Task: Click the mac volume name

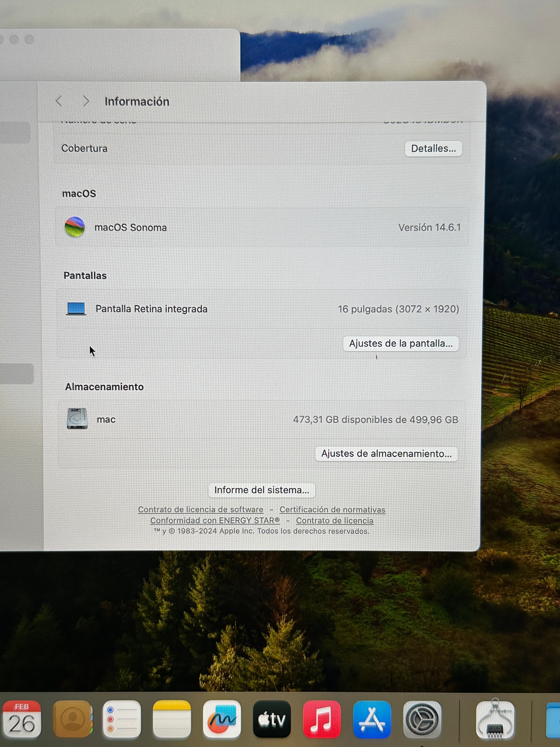Action: click(106, 419)
